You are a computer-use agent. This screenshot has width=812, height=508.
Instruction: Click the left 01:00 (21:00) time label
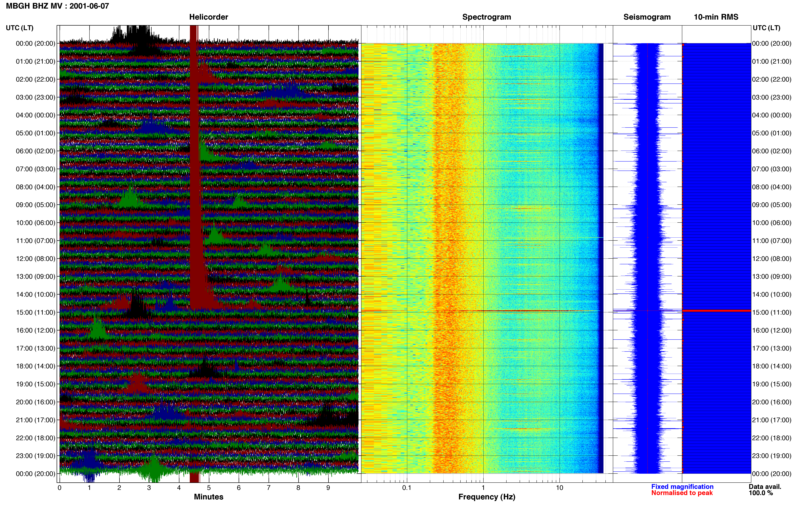[x=35, y=61]
